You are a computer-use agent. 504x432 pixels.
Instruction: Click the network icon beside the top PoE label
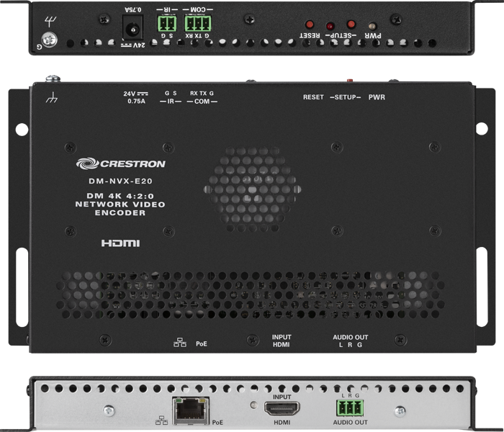(x=180, y=344)
